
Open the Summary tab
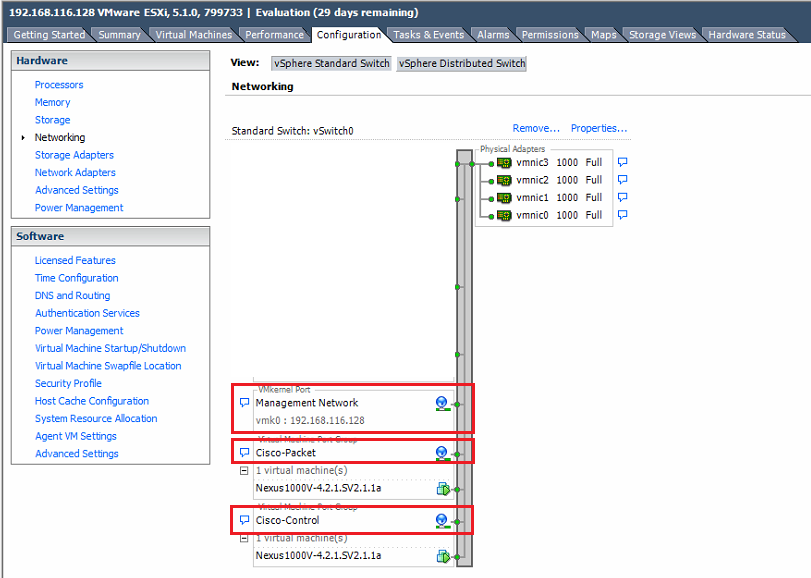point(119,35)
